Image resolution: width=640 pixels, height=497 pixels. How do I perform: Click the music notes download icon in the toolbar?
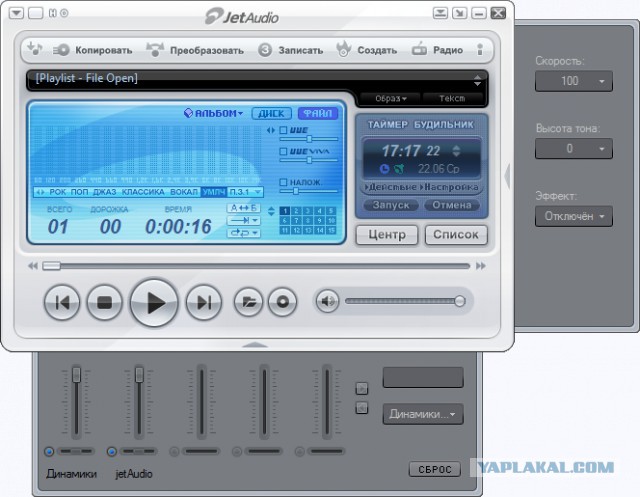tap(35, 49)
